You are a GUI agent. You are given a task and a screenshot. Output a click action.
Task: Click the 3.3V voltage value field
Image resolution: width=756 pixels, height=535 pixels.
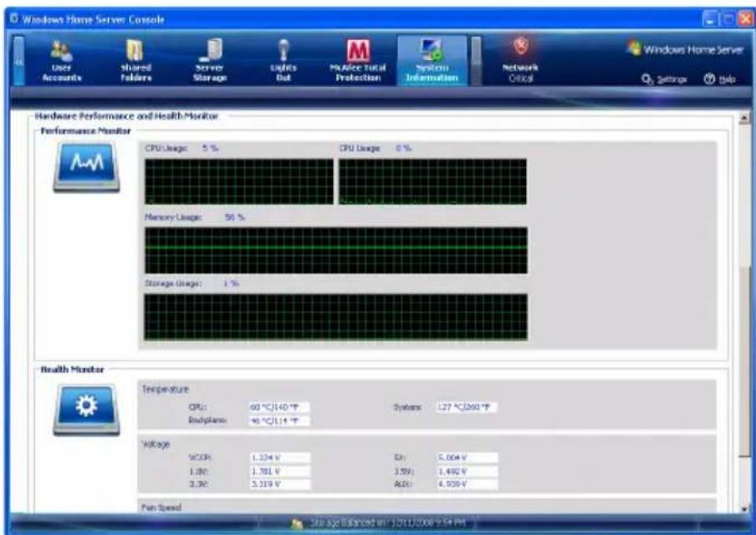click(279, 484)
